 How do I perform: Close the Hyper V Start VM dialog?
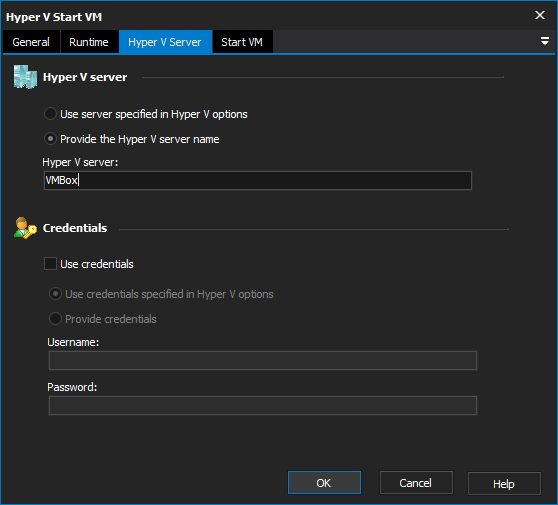540,15
